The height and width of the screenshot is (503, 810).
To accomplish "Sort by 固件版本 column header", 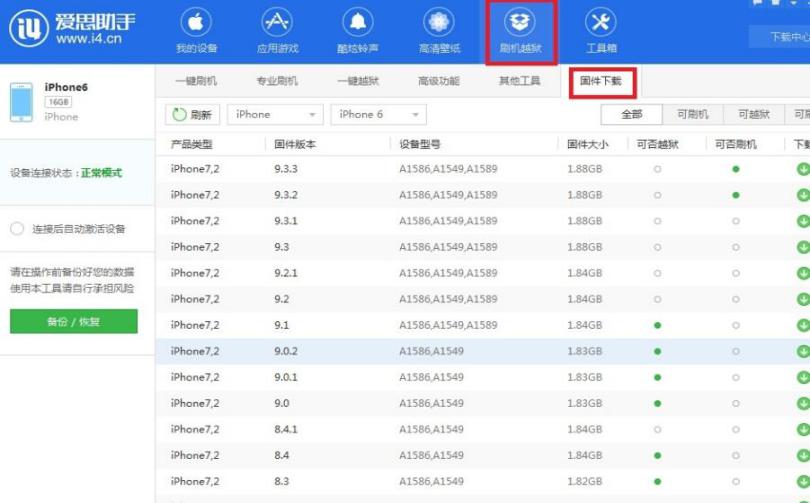I will tap(295, 145).
